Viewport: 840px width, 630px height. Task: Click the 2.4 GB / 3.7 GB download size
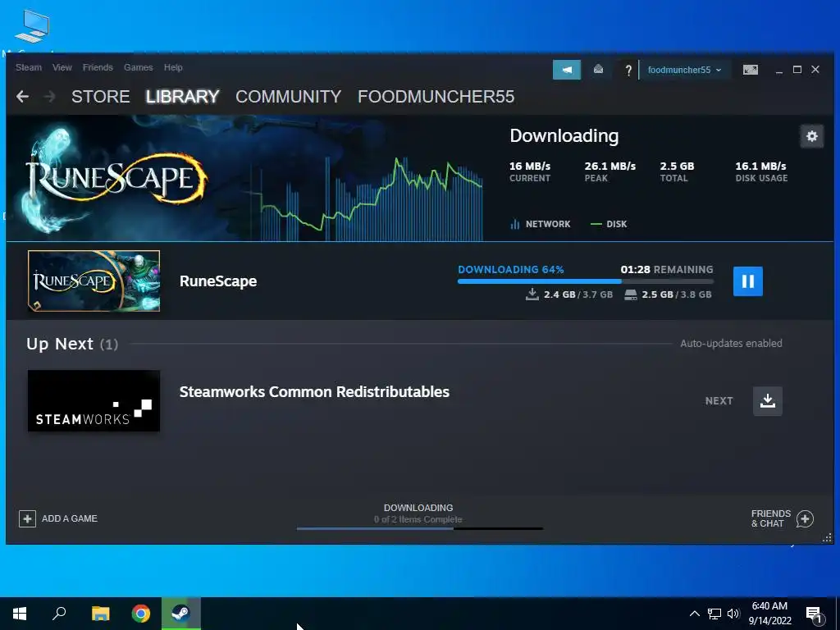[x=569, y=294]
